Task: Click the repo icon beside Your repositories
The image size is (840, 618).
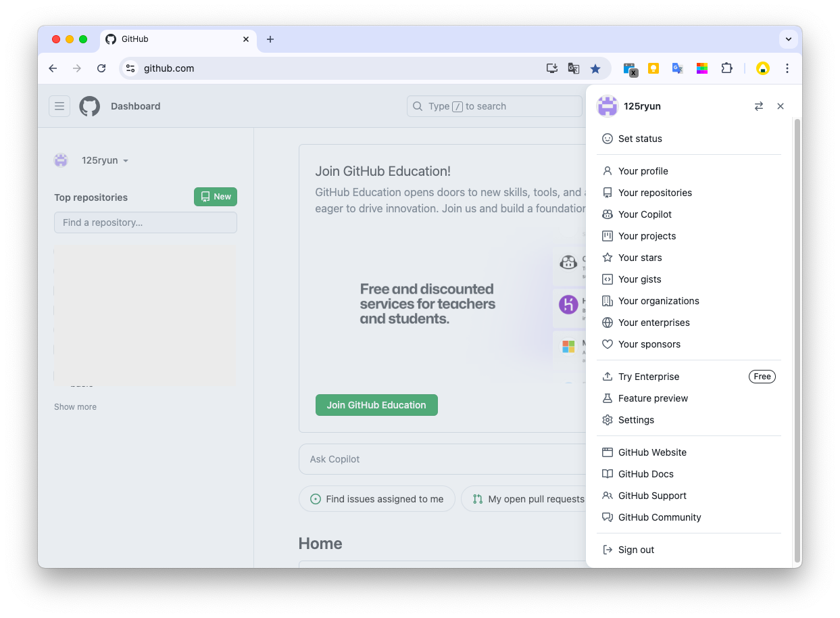Action: click(608, 193)
